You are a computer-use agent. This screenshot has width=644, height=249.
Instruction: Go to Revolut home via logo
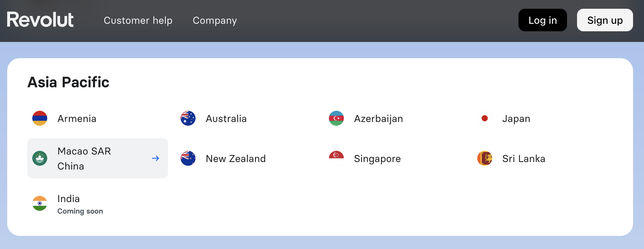[x=40, y=20]
